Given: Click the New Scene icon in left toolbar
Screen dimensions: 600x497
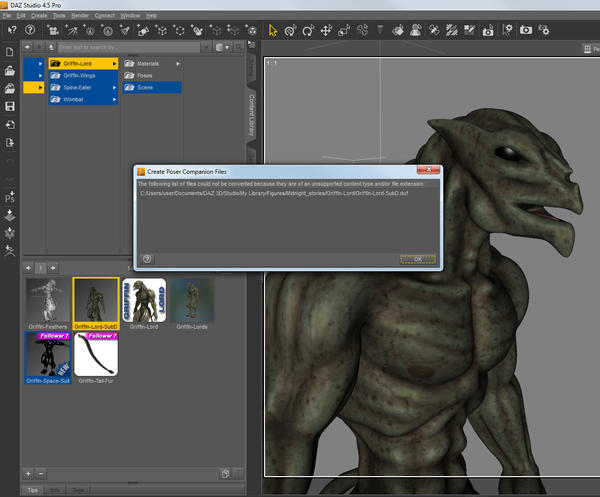Looking at the screenshot, I should (10, 52).
